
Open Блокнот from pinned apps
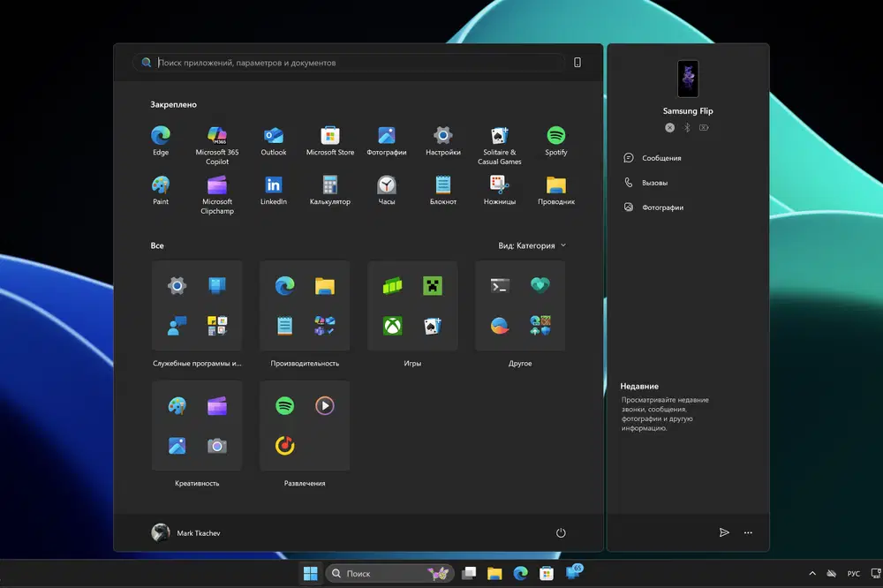(x=442, y=186)
